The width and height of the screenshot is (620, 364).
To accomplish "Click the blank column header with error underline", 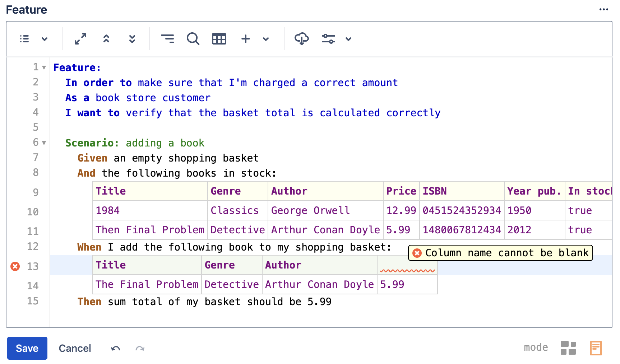I will tap(407, 265).
